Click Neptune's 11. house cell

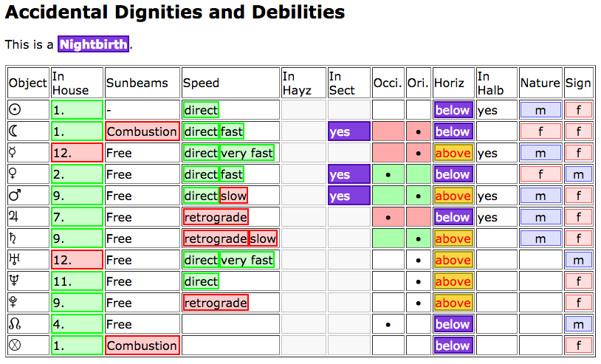tap(77, 281)
